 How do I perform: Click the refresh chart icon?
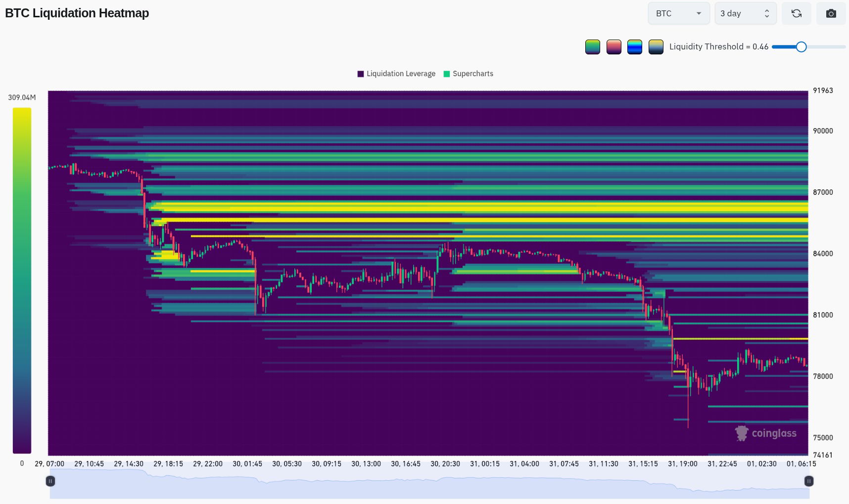[796, 13]
